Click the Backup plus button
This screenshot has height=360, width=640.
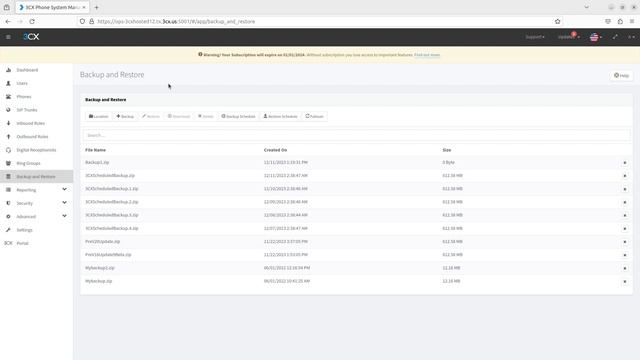(x=125, y=116)
